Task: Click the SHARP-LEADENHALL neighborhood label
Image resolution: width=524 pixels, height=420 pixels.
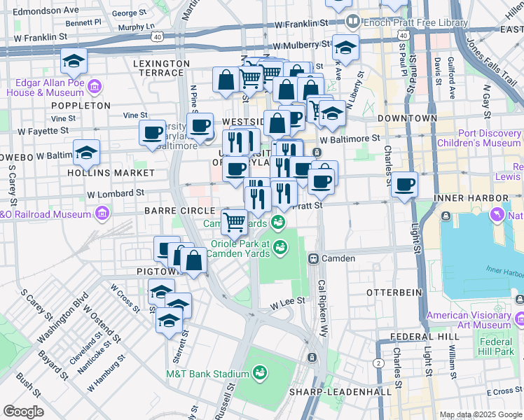Action: pos(340,392)
